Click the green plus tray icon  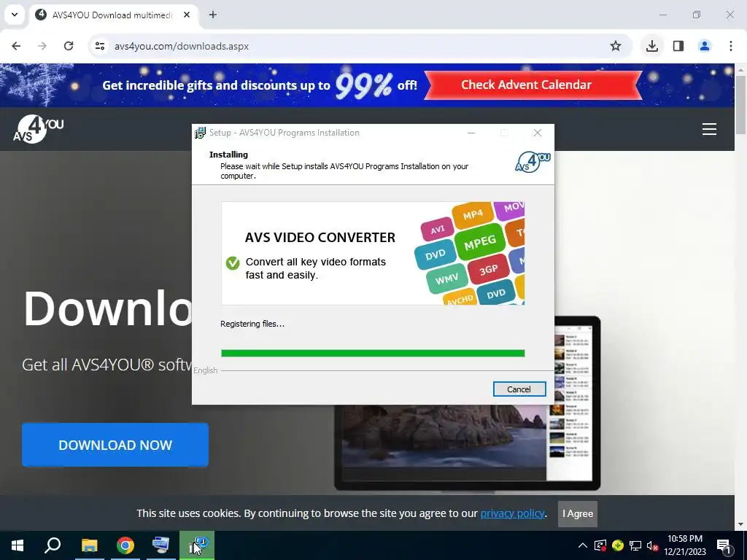618,545
